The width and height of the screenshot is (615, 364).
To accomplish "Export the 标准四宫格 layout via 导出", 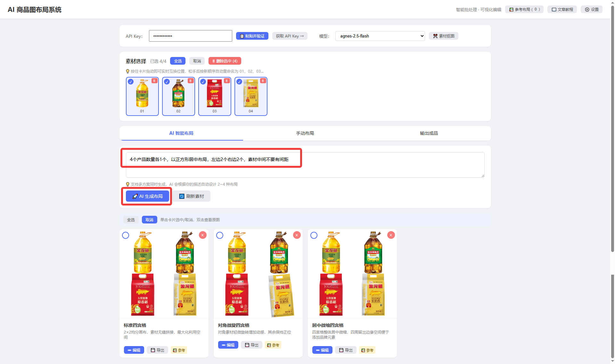I will [x=157, y=350].
